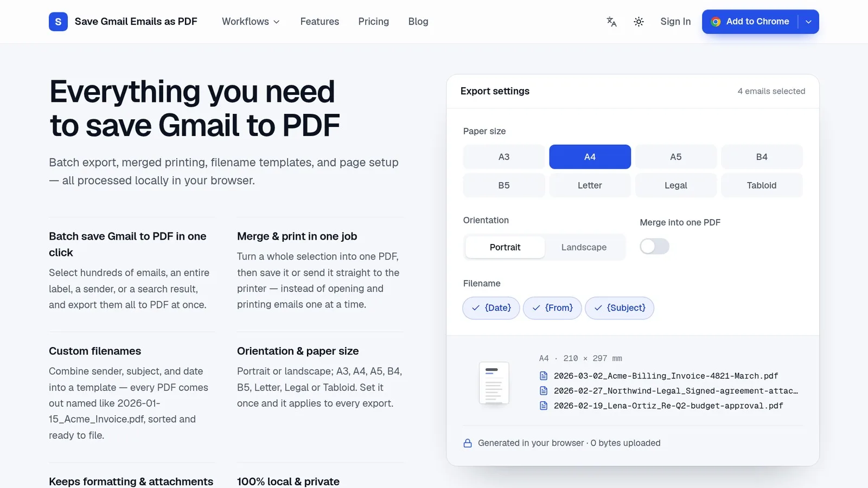The image size is (868, 488).
Task: Expand the Workflows menu
Action: point(251,22)
